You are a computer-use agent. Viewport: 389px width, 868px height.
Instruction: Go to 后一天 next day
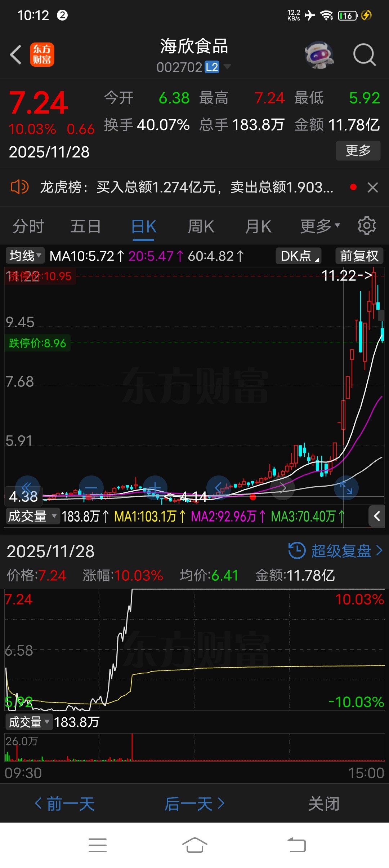click(194, 803)
